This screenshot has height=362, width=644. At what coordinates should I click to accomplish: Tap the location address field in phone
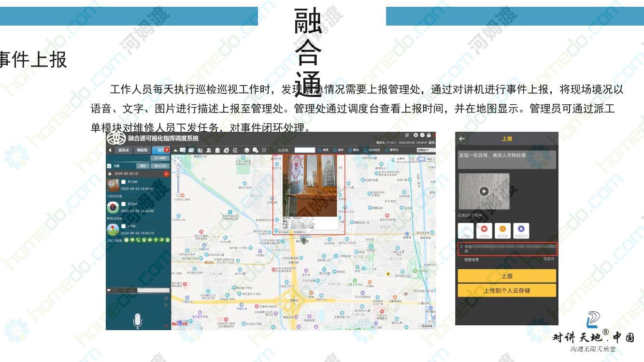click(507, 249)
